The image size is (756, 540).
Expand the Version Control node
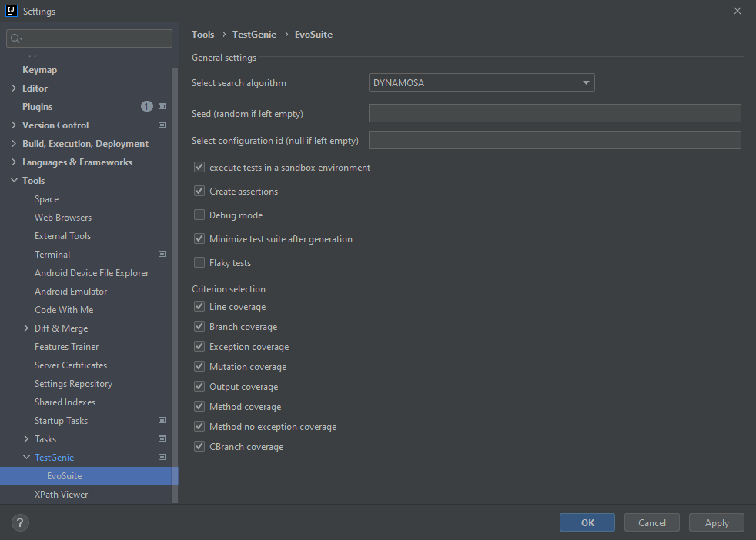[x=14, y=125]
